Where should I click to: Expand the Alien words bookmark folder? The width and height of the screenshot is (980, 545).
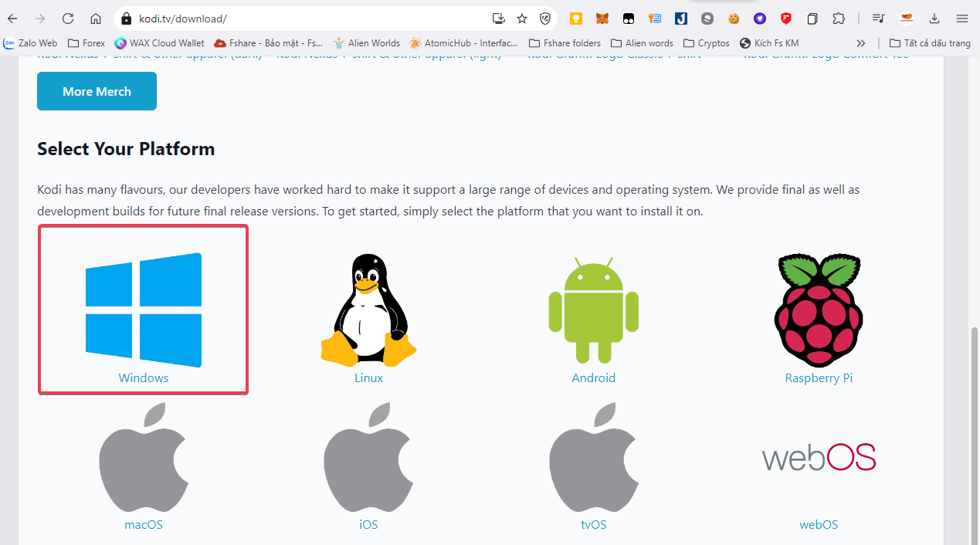point(642,43)
